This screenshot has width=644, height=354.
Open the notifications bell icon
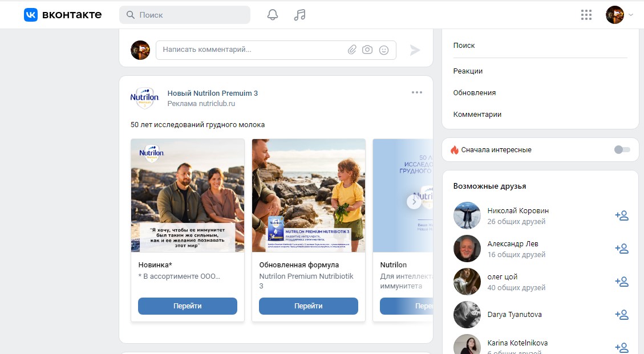click(273, 15)
